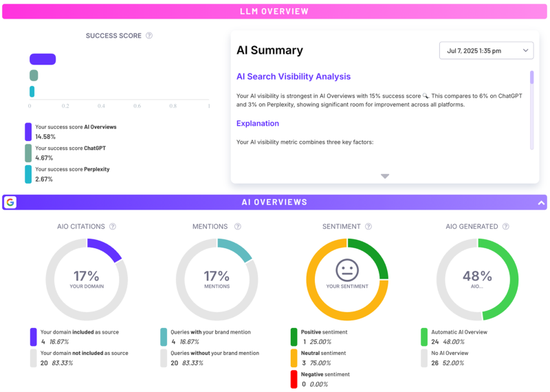Click the AI Overviews header title

[274, 202]
